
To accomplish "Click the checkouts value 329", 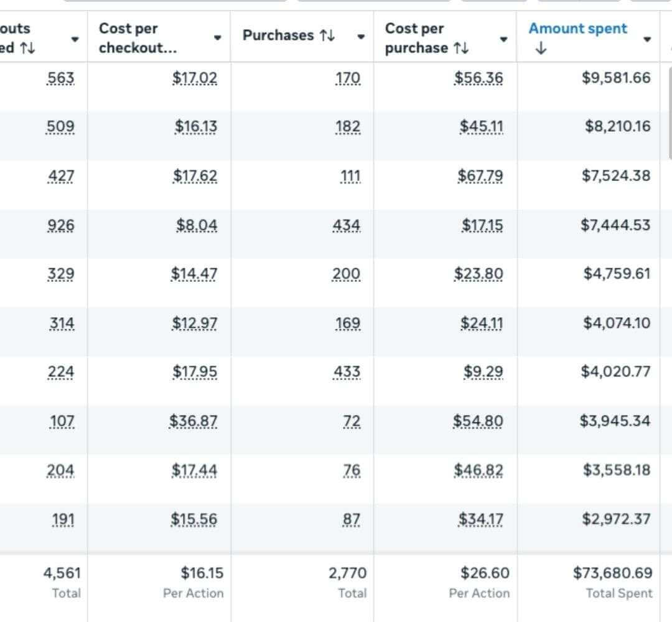I will click(61, 274).
